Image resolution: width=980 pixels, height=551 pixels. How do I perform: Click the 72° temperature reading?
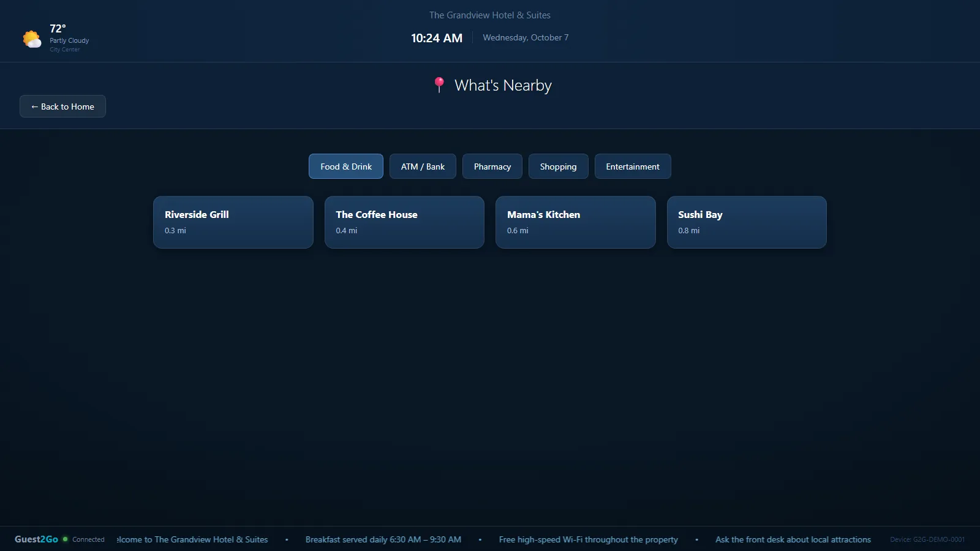click(58, 29)
